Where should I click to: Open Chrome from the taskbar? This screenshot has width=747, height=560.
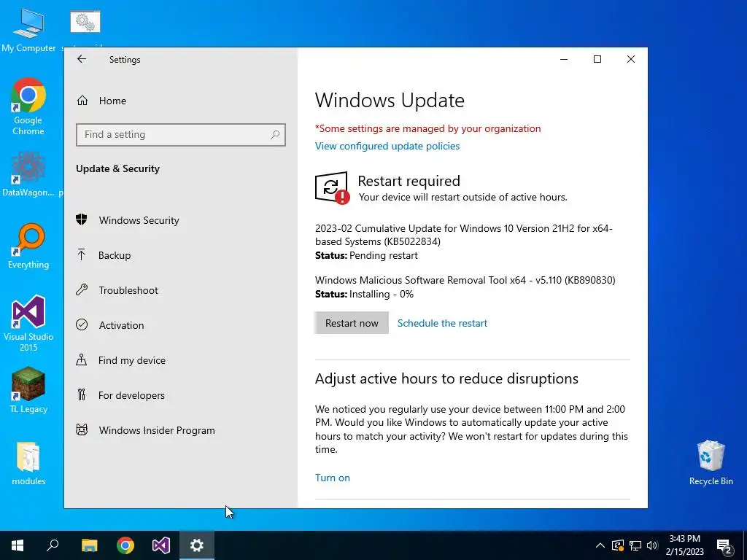tap(125, 545)
